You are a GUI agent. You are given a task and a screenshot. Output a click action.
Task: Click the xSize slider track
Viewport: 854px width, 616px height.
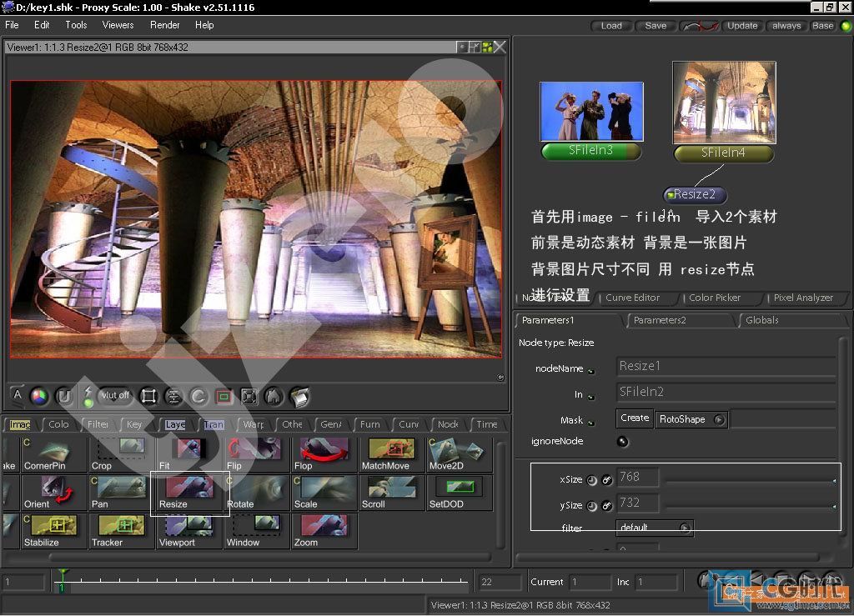coord(751,481)
